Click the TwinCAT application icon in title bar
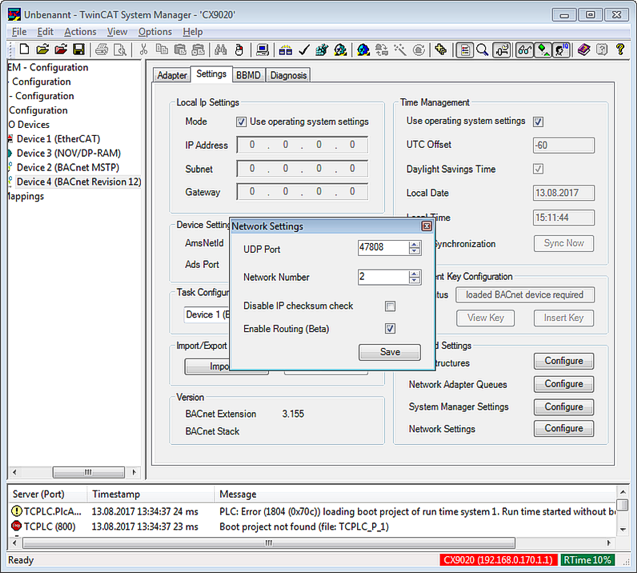 [14, 15]
